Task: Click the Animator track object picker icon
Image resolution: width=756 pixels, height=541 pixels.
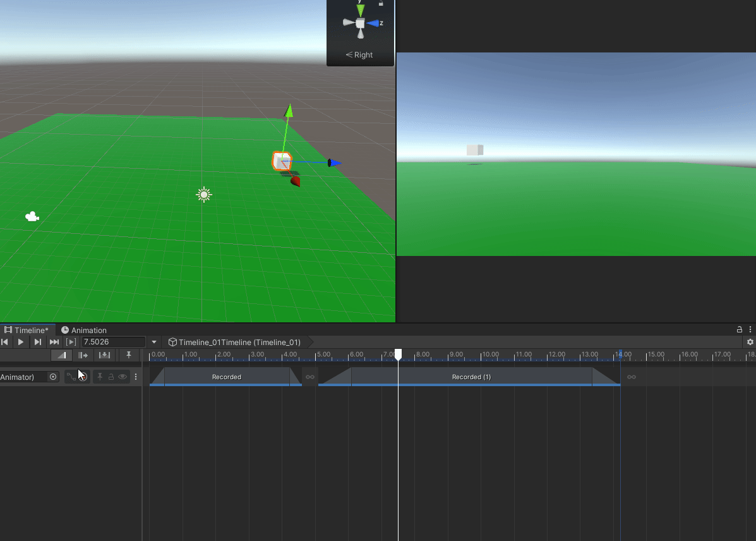Action: (54, 377)
